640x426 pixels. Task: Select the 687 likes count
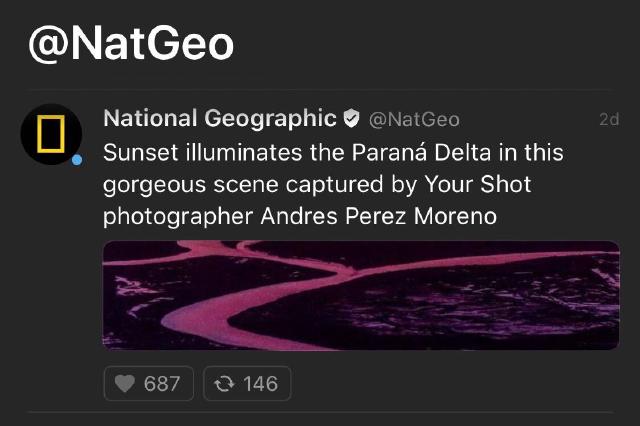pos(162,384)
